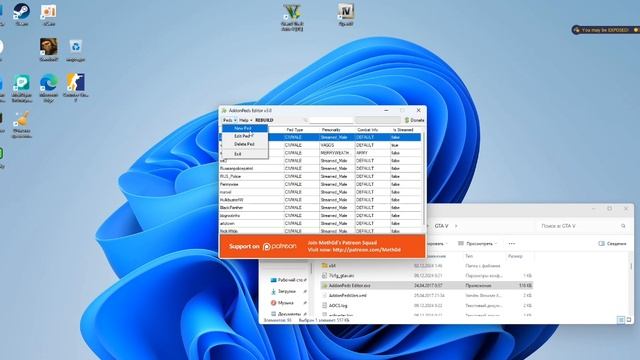
Task: Open the orange-icon shortcut next to Steam
Action: tap(49, 14)
